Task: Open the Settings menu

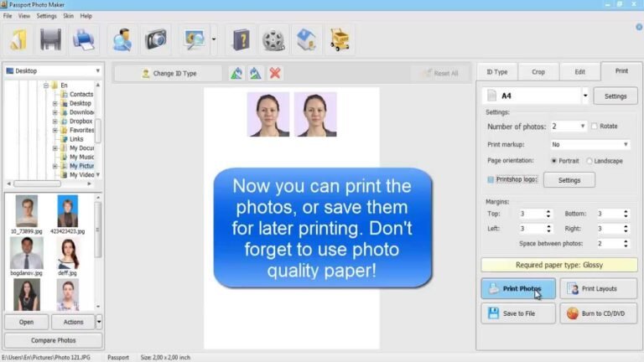Action: (46, 16)
